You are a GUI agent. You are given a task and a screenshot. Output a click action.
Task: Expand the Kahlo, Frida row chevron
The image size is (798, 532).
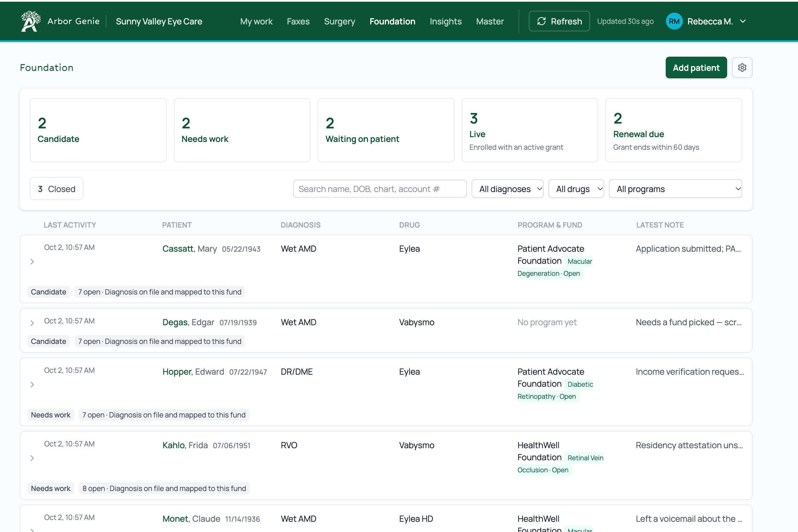click(x=32, y=458)
